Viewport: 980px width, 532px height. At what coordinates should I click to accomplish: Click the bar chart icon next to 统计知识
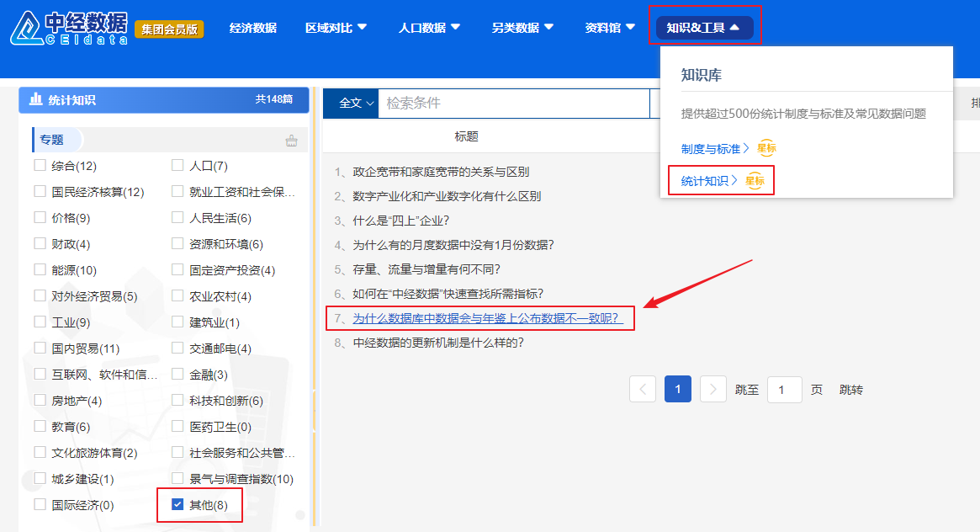click(36, 99)
